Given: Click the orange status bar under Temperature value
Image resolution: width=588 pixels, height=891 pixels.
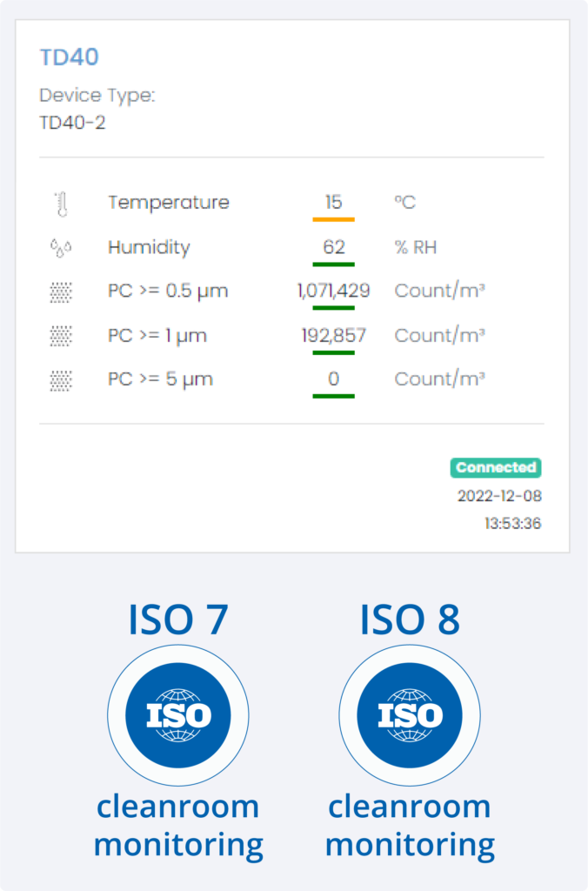Looking at the screenshot, I should (333, 219).
